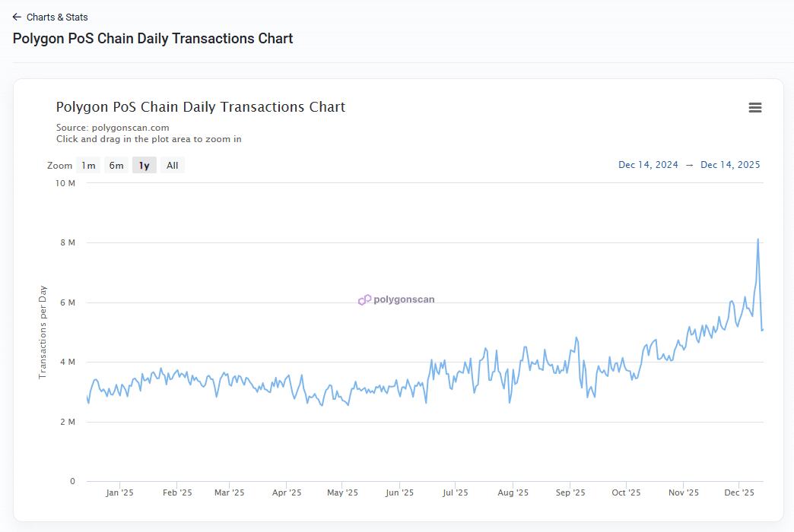Click the end date Dec 14, 2025
This screenshot has width=794, height=532.
[x=730, y=164]
